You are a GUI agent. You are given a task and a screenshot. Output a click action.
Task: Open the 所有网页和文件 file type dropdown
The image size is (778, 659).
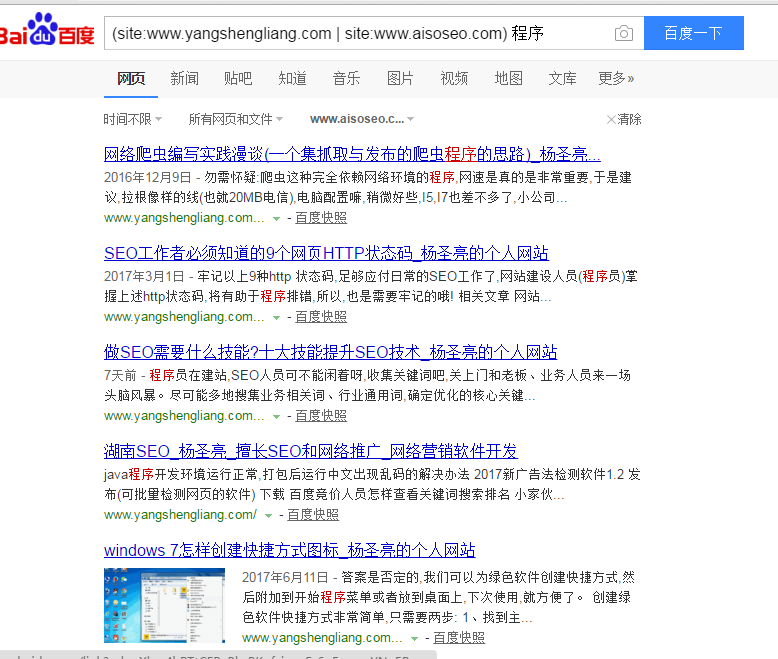236,119
